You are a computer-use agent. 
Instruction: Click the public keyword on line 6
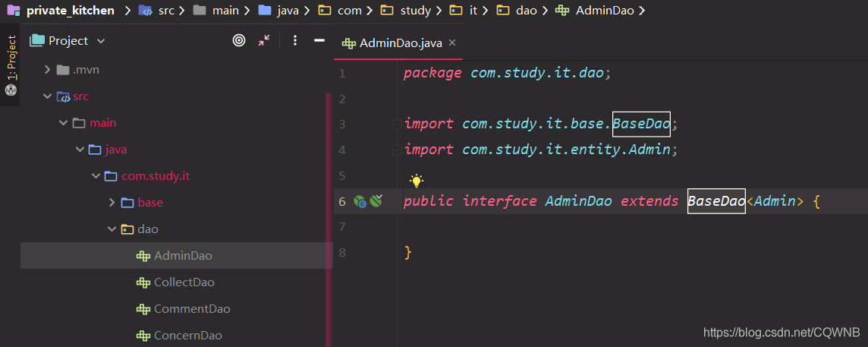point(429,201)
